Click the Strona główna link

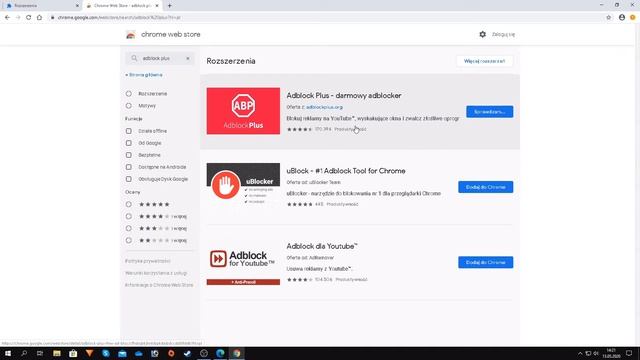144,75
